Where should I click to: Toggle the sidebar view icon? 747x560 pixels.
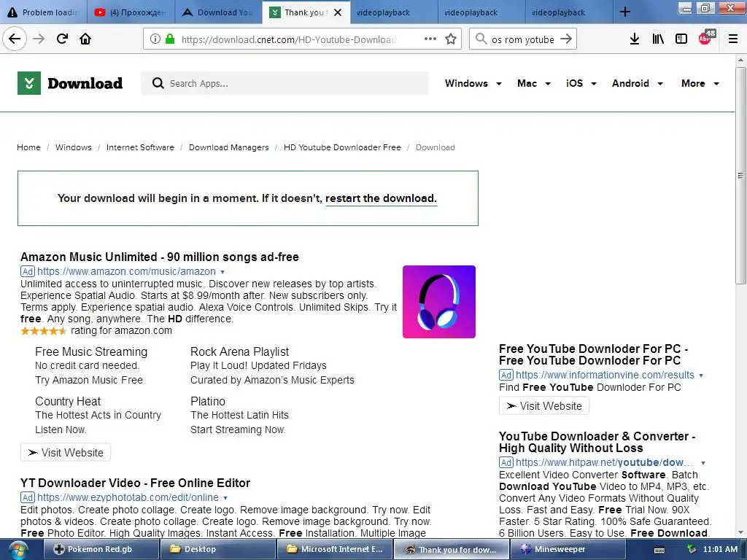681,39
